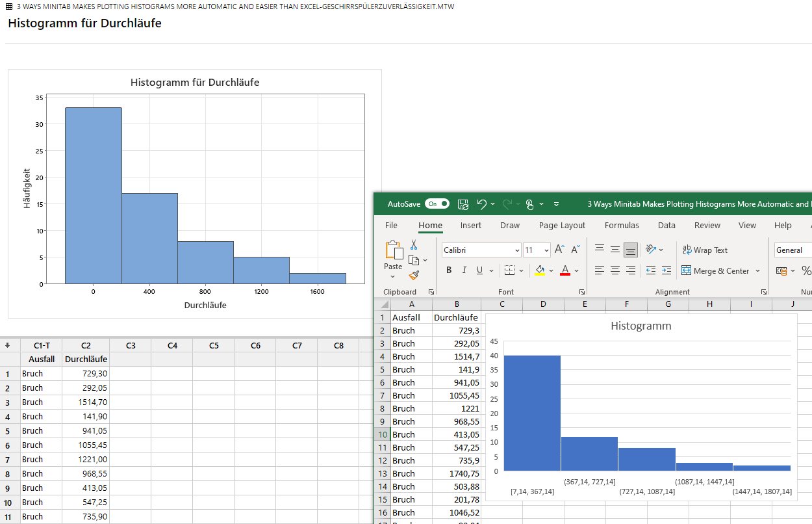Apply red font color to text
This screenshot has width=812, height=524.
(x=565, y=270)
